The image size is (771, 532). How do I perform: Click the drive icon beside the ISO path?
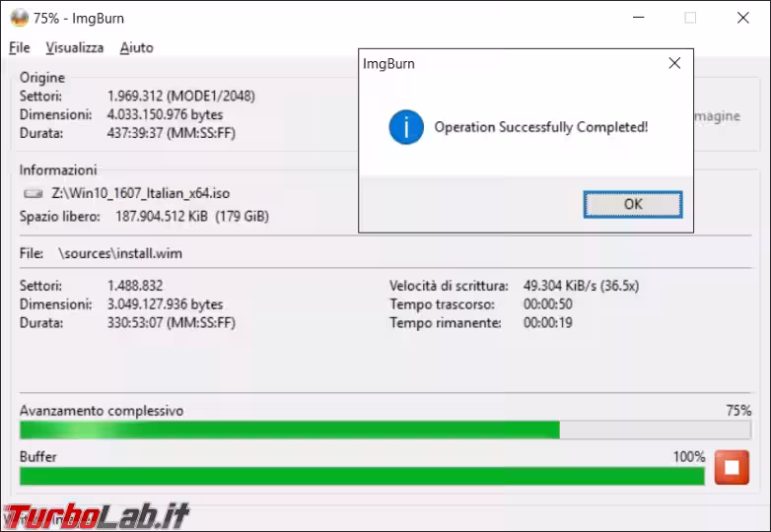[34, 193]
